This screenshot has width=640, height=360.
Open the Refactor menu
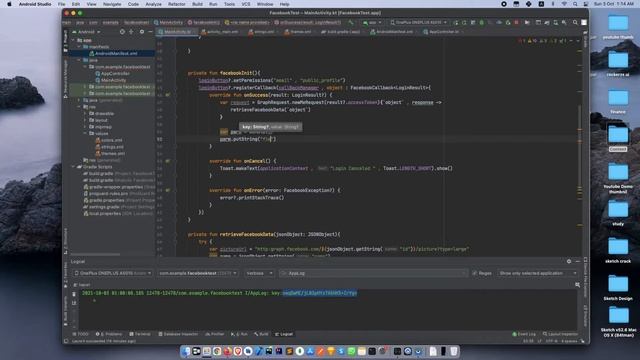tap(176, 4)
